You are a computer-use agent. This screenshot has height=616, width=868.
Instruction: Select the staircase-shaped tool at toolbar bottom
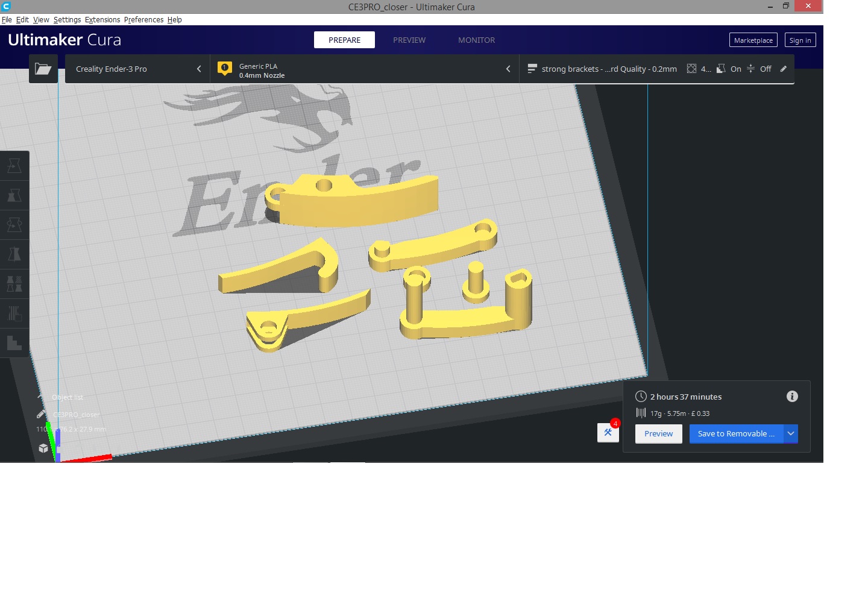(x=14, y=343)
